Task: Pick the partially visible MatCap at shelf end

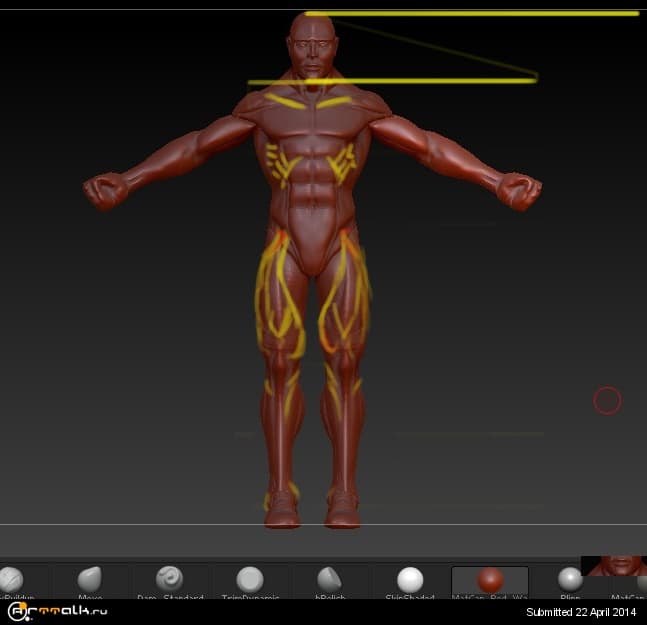Action: point(640,582)
